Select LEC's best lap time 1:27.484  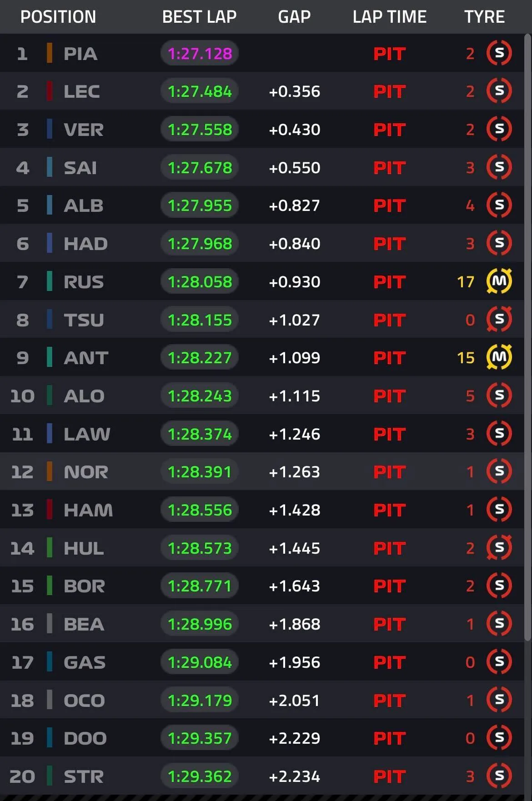click(200, 91)
